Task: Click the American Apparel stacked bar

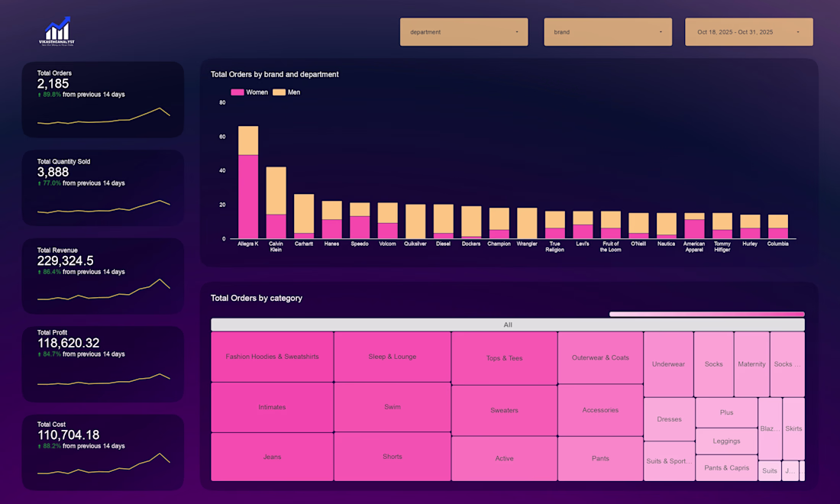Action: [693, 226]
